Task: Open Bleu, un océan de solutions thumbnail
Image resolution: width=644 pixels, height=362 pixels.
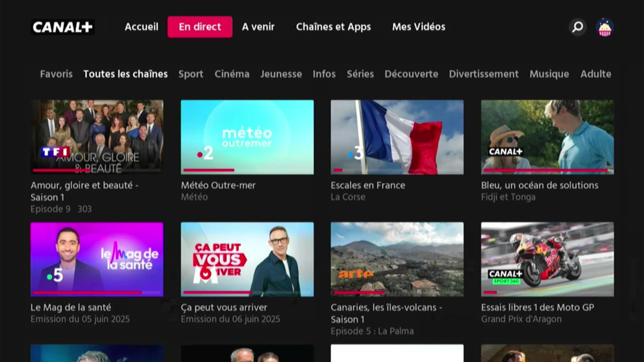Action: (547, 137)
